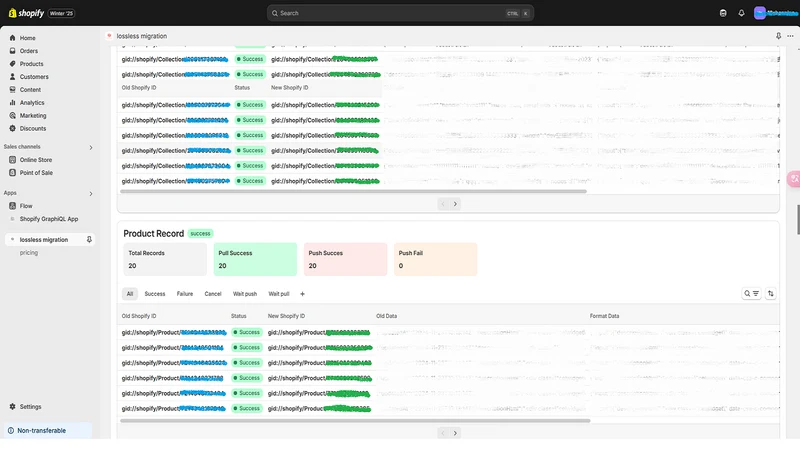Click the top search field
The image size is (800, 450).
[x=400, y=13]
